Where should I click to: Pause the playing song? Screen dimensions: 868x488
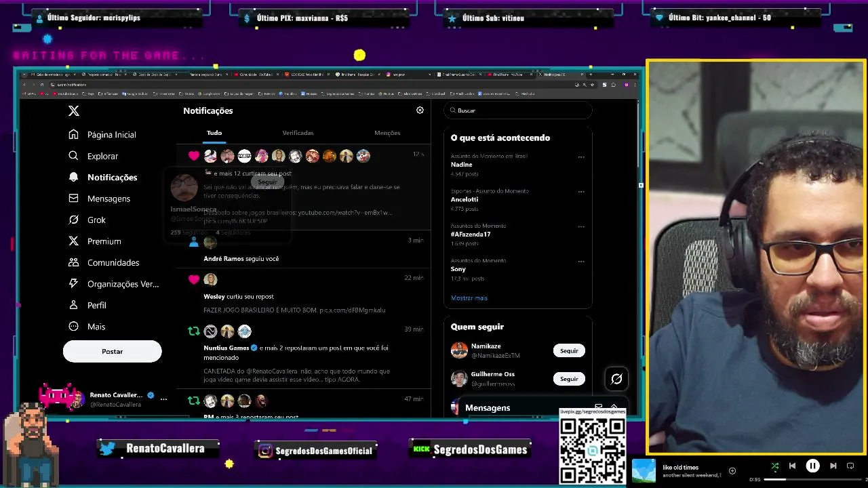click(812, 466)
